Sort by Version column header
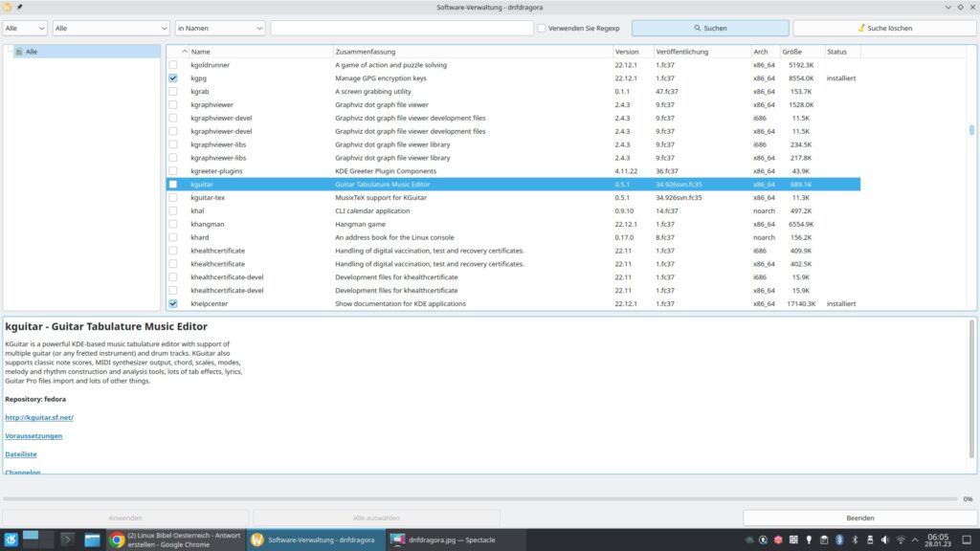The image size is (980, 551). click(x=633, y=52)
